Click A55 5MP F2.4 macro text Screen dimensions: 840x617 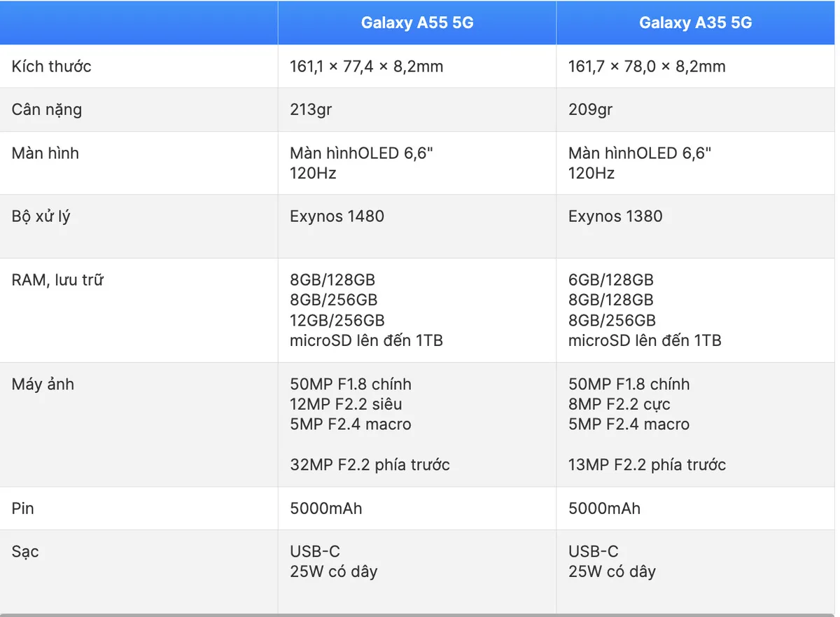351,425
